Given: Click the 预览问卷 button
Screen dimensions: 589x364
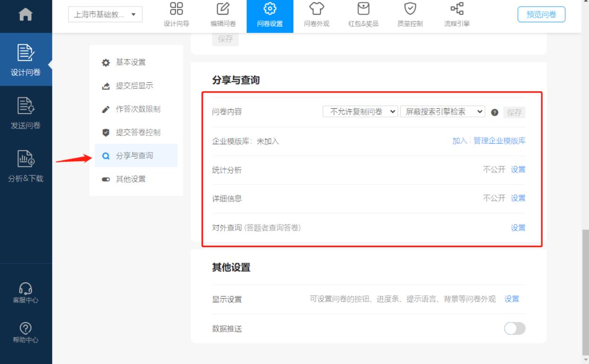Looking at the screenshot, I should [x=542, y=15].
